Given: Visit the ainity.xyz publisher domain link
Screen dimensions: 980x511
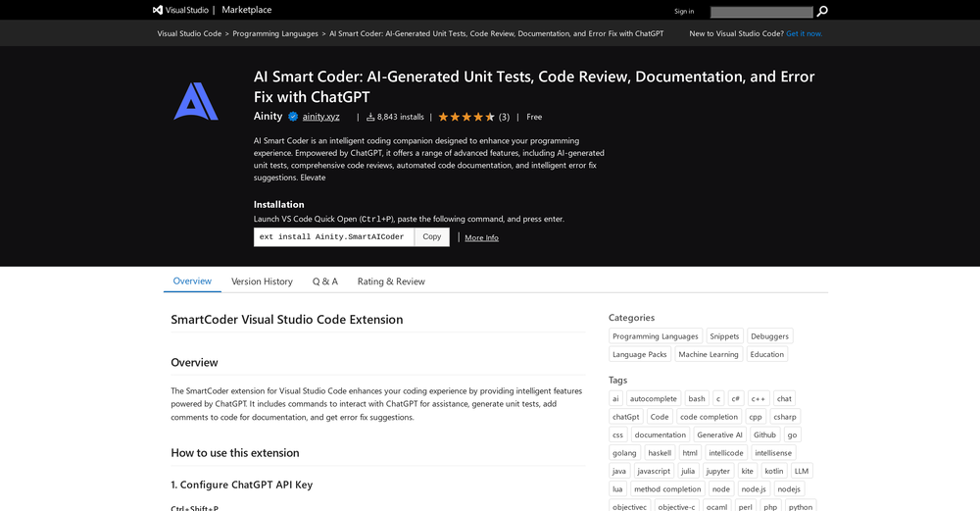Looking at the screenshot, I should (320, 117).
